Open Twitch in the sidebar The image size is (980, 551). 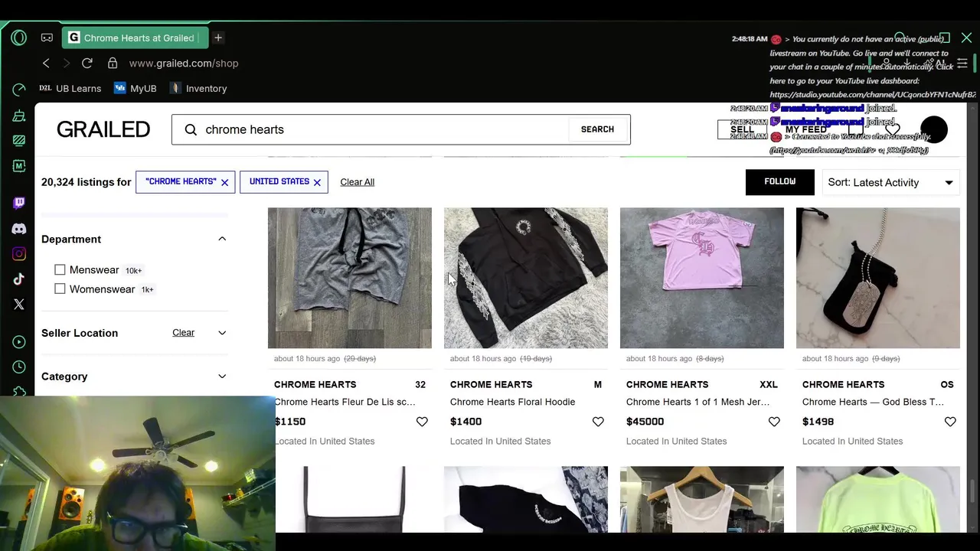coord(19,203)
